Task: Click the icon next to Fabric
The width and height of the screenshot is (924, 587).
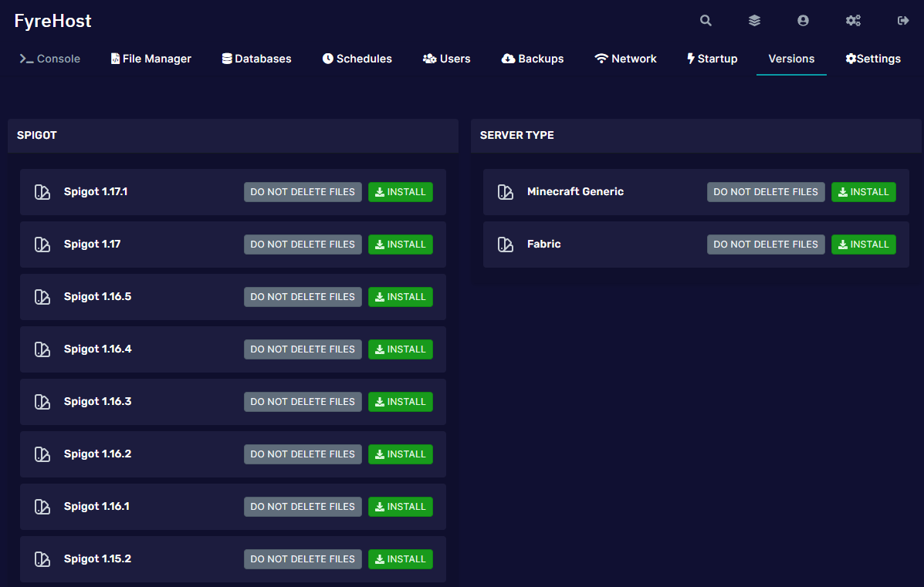Action: point(506,245)
